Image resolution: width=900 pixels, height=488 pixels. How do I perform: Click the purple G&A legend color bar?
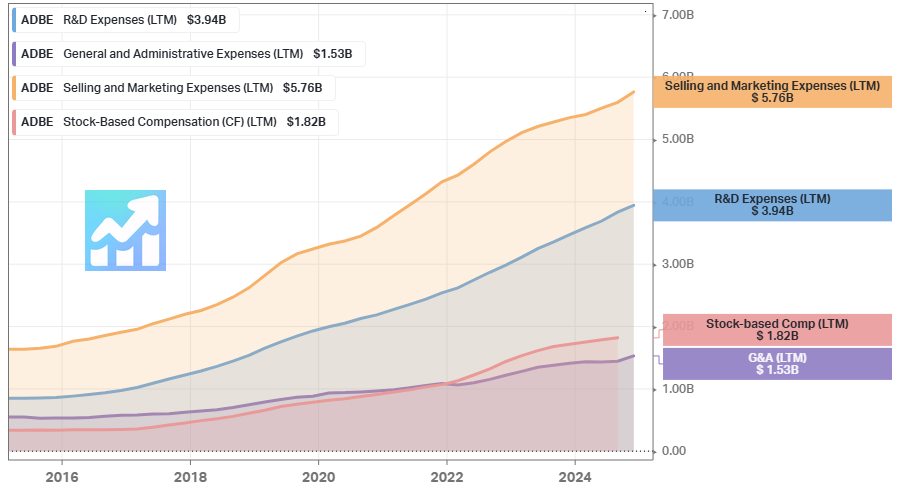click(x=14, y=54)
